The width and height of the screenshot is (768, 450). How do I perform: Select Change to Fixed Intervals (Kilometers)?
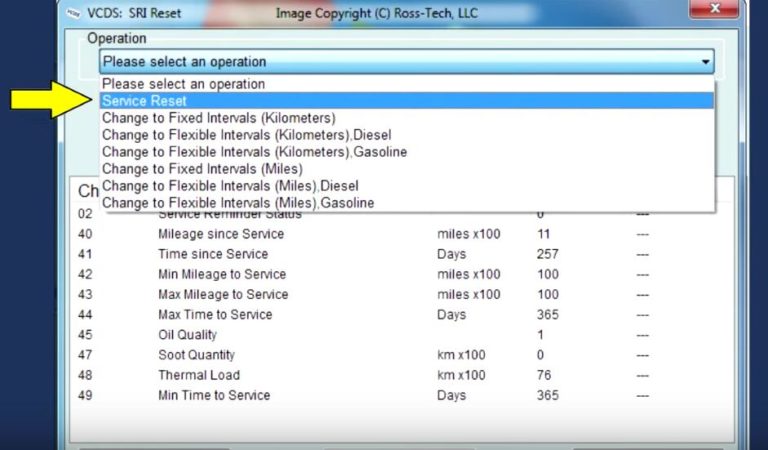[x=407, y=118]
